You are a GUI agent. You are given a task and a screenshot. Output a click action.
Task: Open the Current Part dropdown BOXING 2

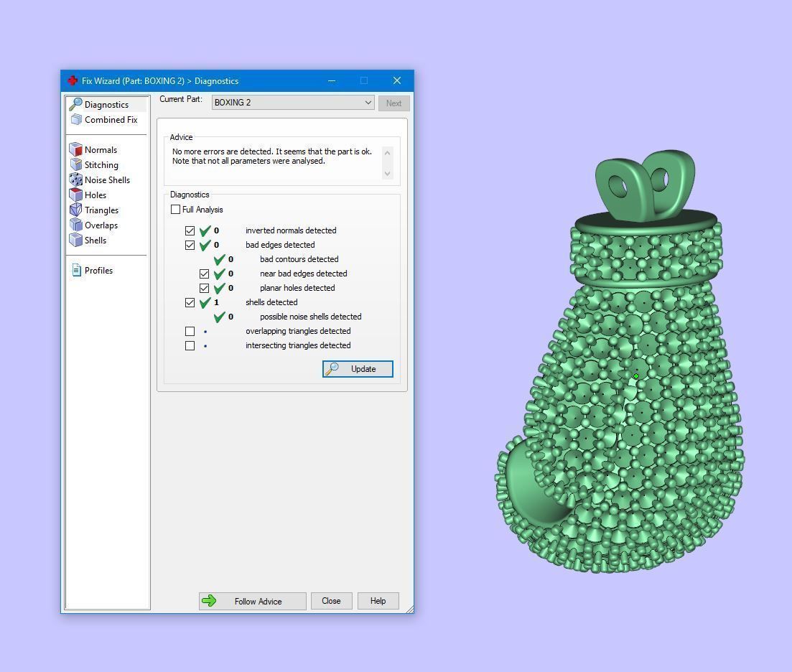tap(293, 103)
